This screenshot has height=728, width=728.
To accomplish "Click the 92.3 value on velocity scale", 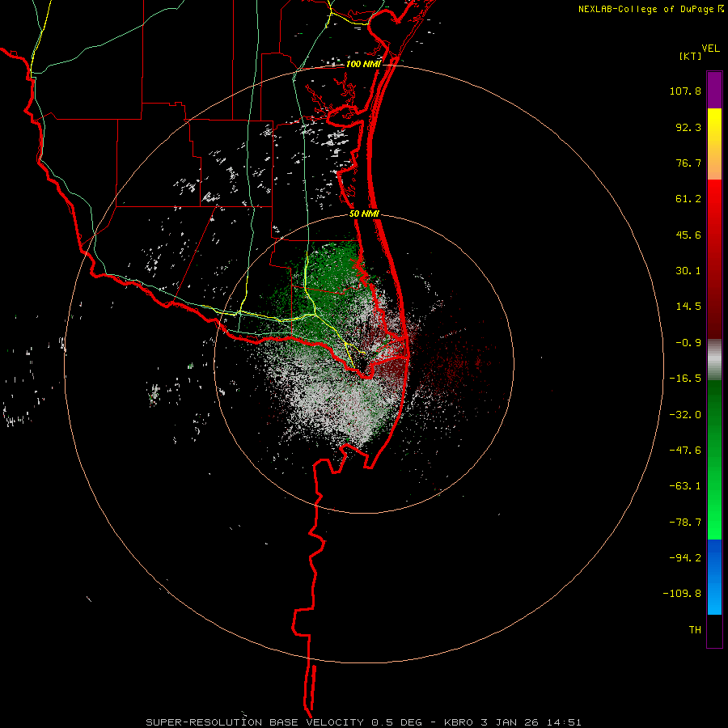I will [688, 127].
